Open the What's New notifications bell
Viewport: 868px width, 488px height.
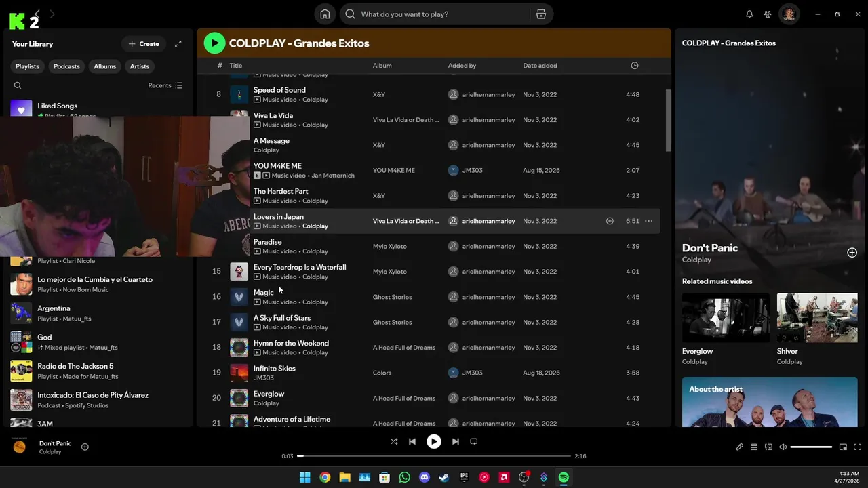749,14
